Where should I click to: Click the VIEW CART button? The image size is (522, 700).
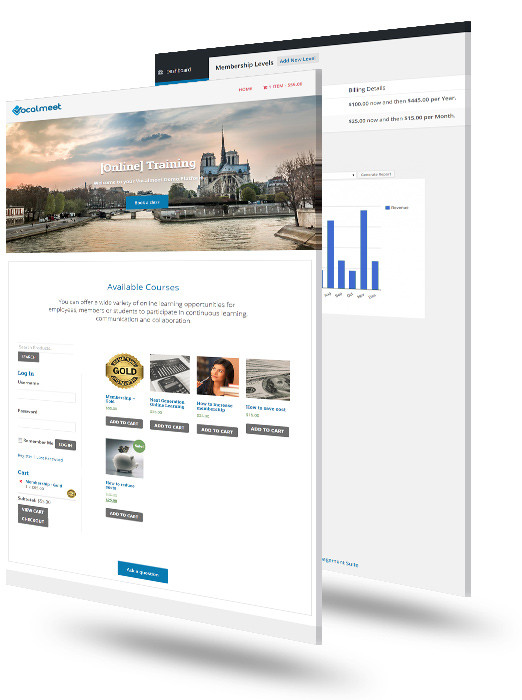point(33,511)
